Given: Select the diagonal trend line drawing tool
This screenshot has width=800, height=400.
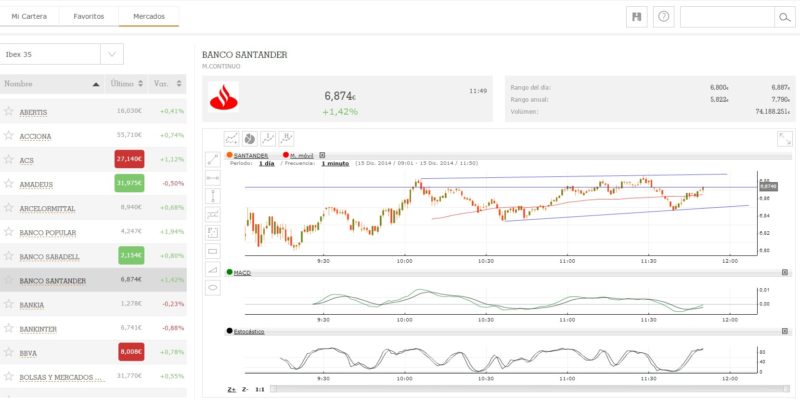Looking at the screenshot, I should (213, 160).
